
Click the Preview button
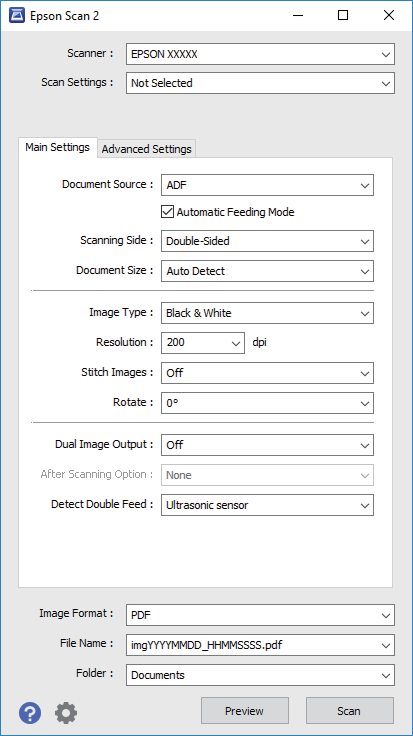click(245, 711)
